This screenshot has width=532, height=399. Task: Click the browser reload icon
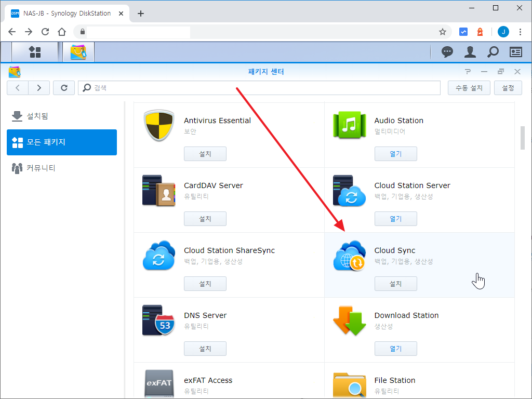(45, 32)
